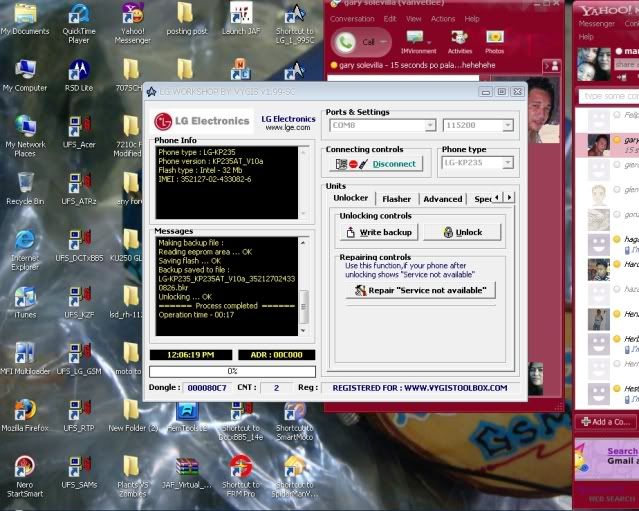Open the posting post folder
Image resolution: width=639 pixels, height=511 pixels.
pyautogui.click(x=187, y=18)
